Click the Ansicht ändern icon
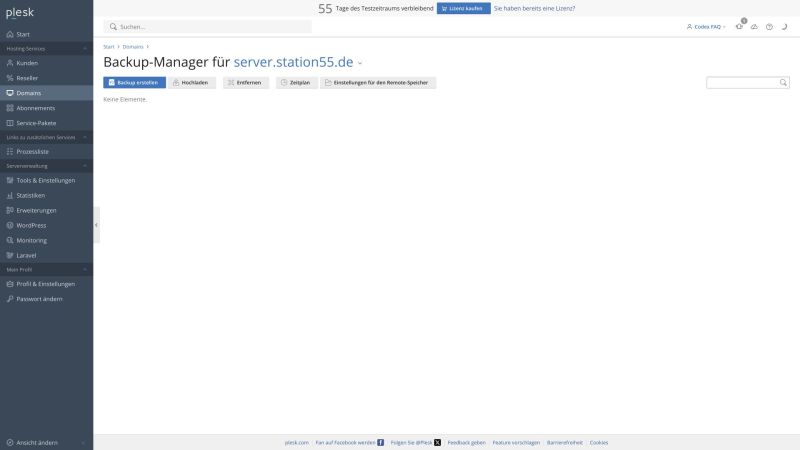The width and height of the screenshot is (800, 450). 10,442
